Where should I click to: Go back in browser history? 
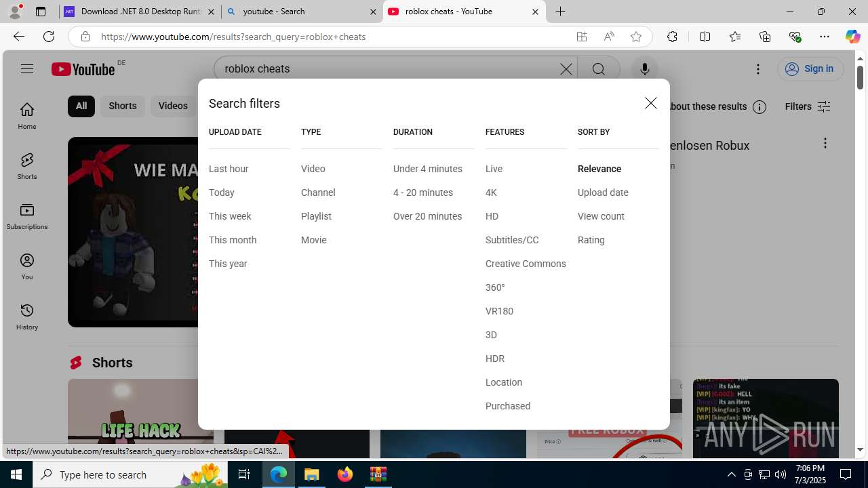coord(18,37)
